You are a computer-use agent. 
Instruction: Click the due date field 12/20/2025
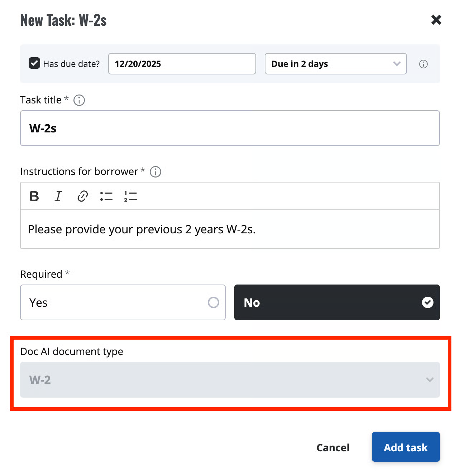(x=182, y=64)
